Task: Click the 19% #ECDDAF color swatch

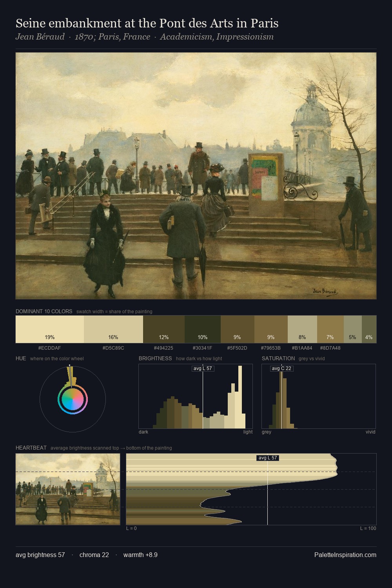Action: pos(50,329)
